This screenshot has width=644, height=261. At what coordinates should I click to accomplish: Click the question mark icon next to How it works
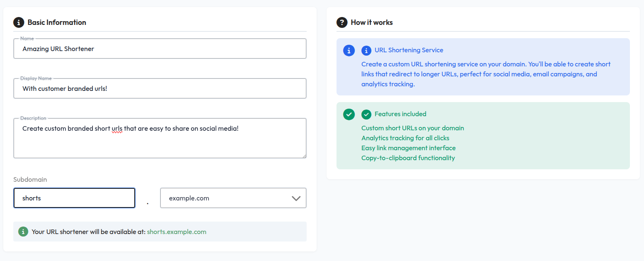[x=341, y=22]
